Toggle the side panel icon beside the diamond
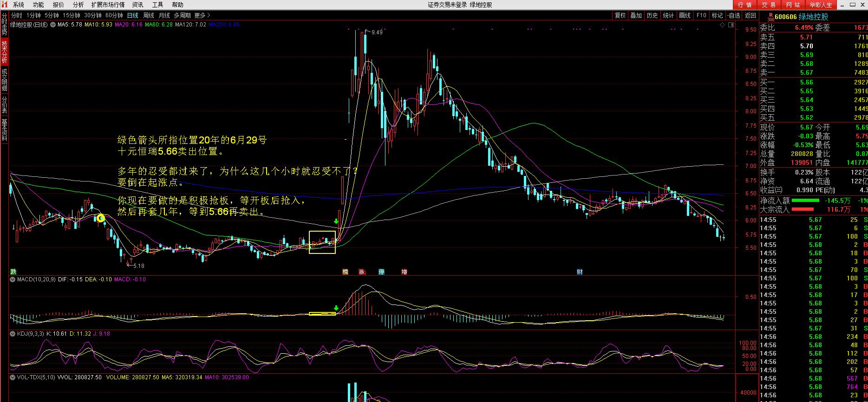Viewport: 868px width, 402px height. pyautogui.click(x=731, y=25)
